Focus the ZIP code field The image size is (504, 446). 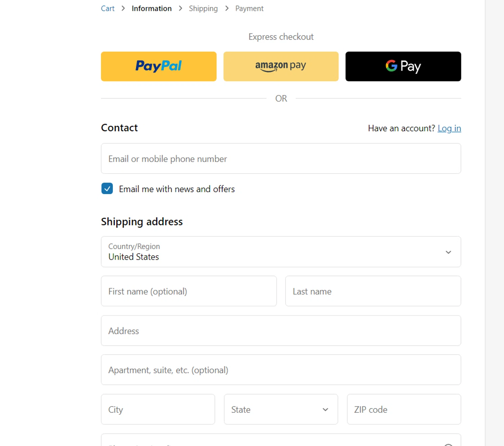tap(404, 409)
